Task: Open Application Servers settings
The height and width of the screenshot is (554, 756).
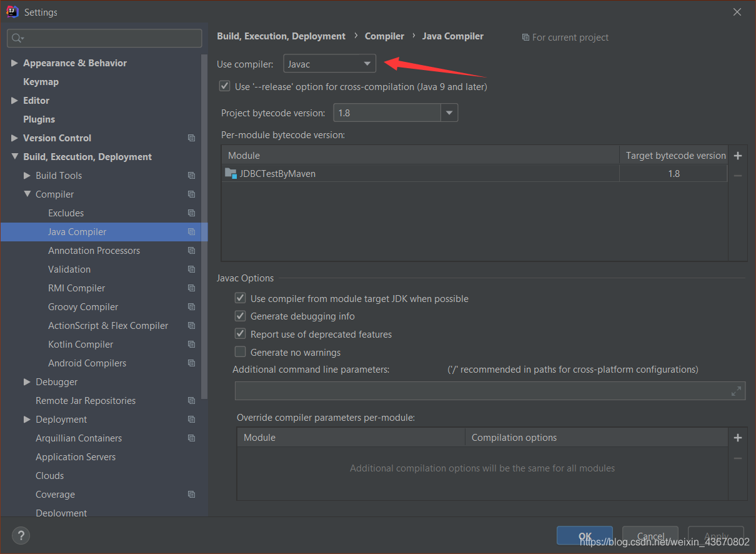Action: click(76, 457)
